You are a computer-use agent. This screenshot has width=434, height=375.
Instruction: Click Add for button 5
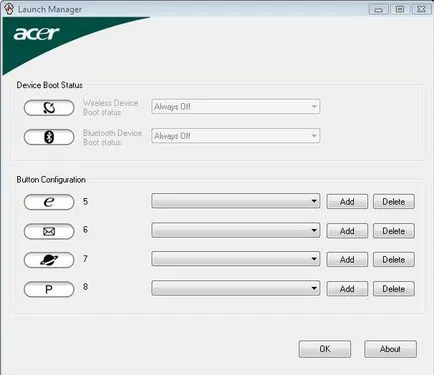click(347, 202)
